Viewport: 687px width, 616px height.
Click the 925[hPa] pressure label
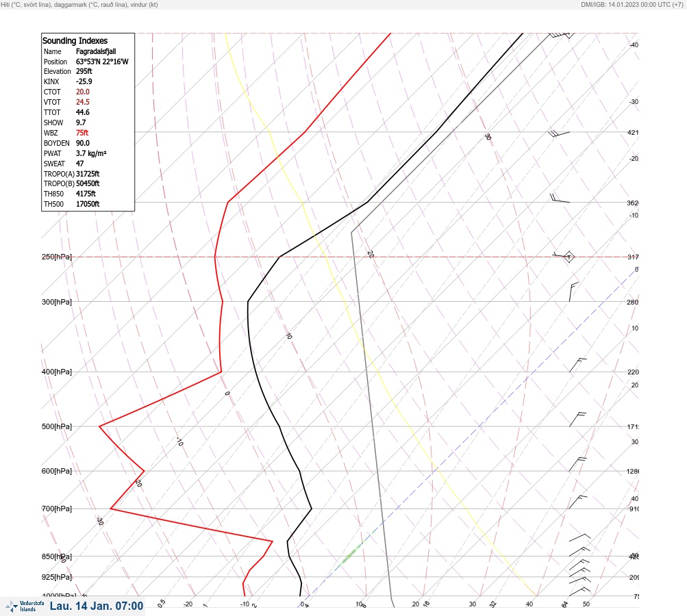pyautogui.click(x=57, y=577)
